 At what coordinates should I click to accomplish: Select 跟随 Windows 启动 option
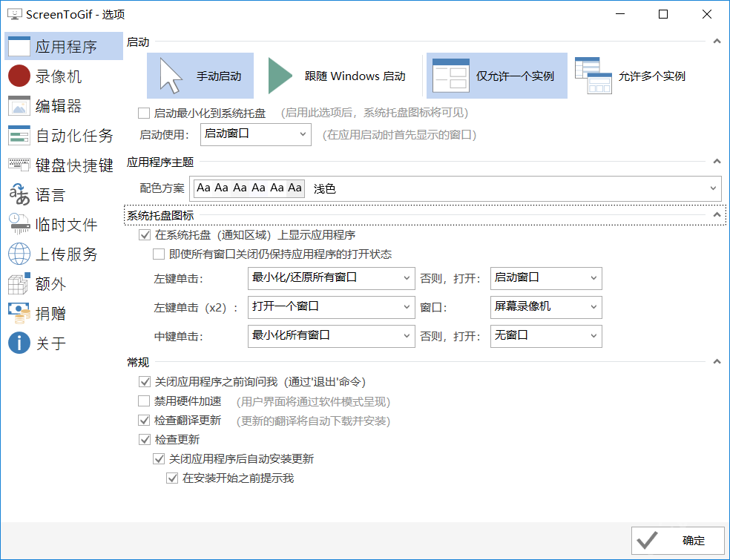click(x=337, y=76)
